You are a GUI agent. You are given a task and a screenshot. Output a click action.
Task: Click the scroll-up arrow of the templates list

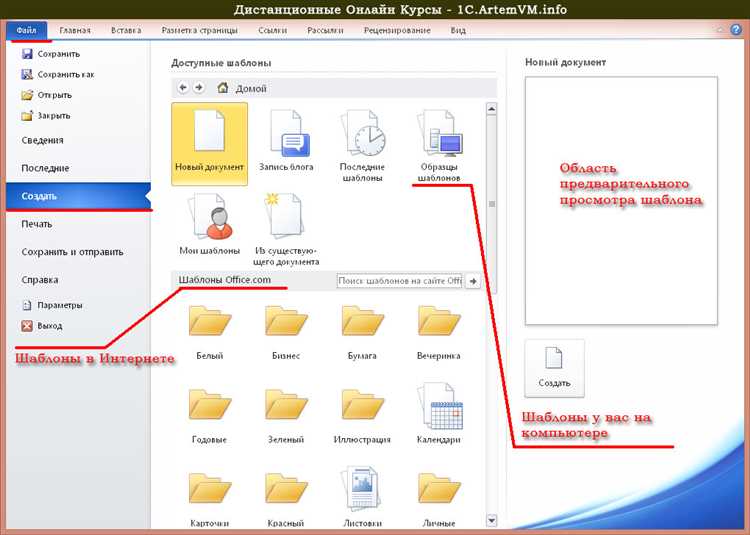tap(491, 109)
